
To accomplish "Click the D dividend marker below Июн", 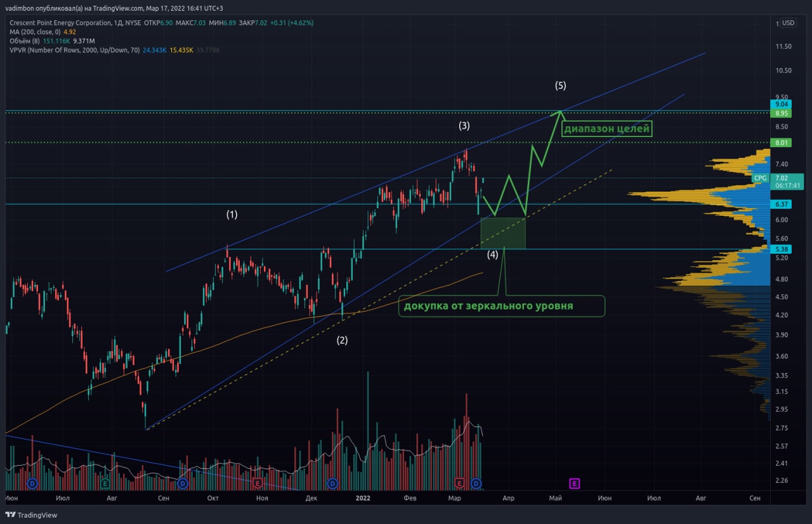I will point(32,484).
